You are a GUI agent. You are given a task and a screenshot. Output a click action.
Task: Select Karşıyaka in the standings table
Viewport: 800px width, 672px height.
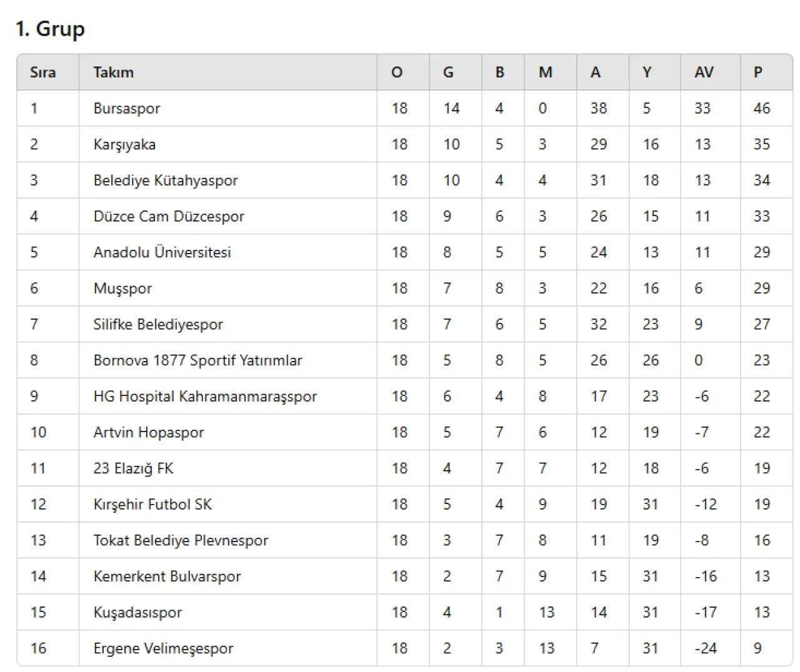point(124,145)
